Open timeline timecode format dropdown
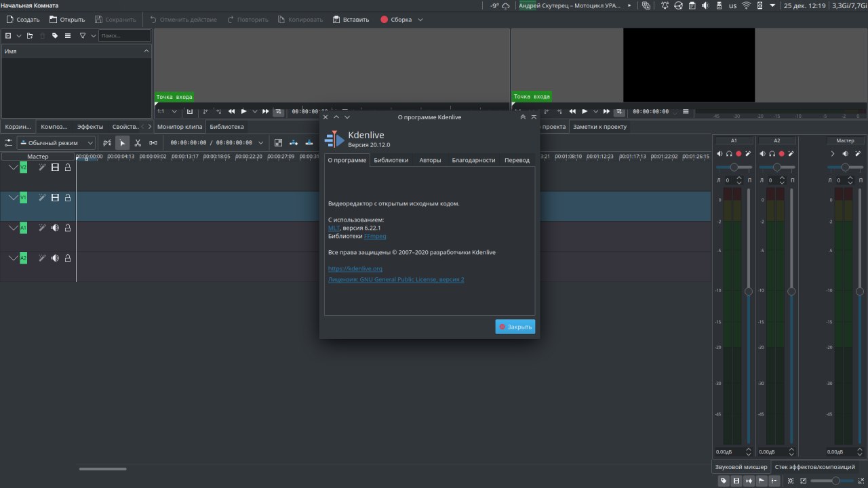This screenshot has width=868, height=488. click(260, 142)
